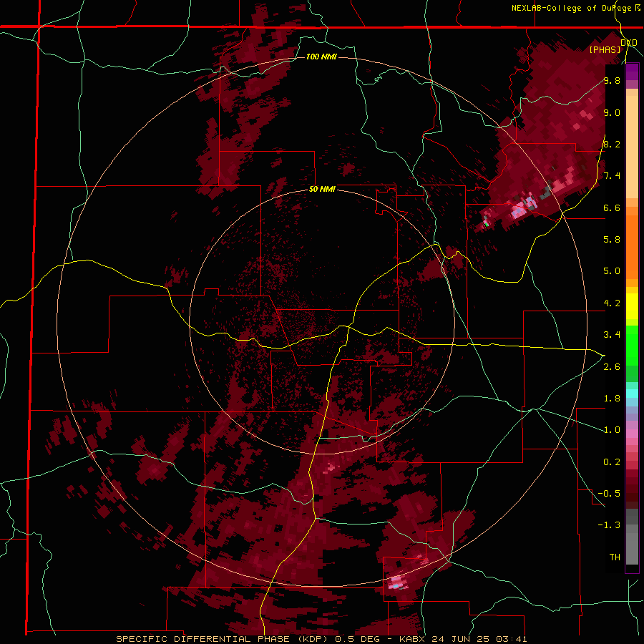This screenshot has width=644, height=644.
Task: Click the 8.2 value on the legend
Action: pos(612,144)
